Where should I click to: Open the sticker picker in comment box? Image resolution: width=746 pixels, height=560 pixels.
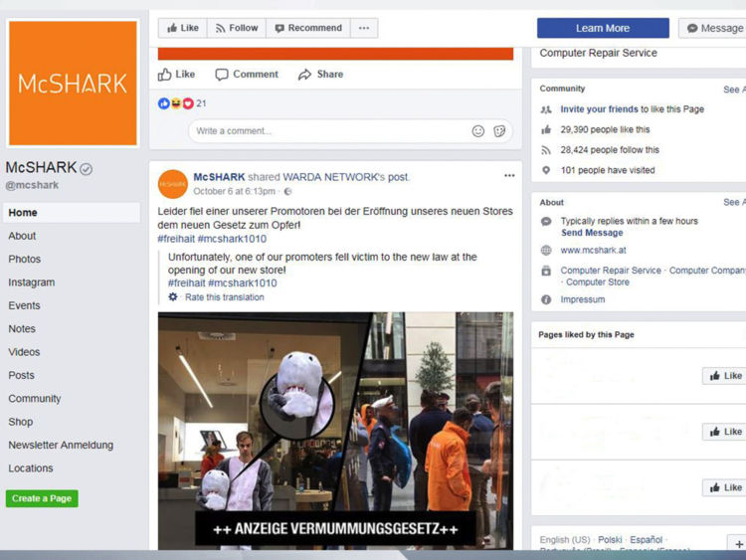tap(499, 131)
